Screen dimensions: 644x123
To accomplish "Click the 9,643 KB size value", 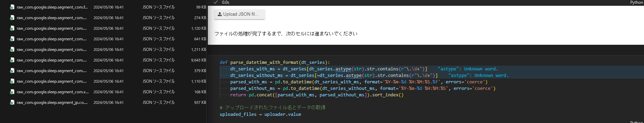I will point(199,60).
